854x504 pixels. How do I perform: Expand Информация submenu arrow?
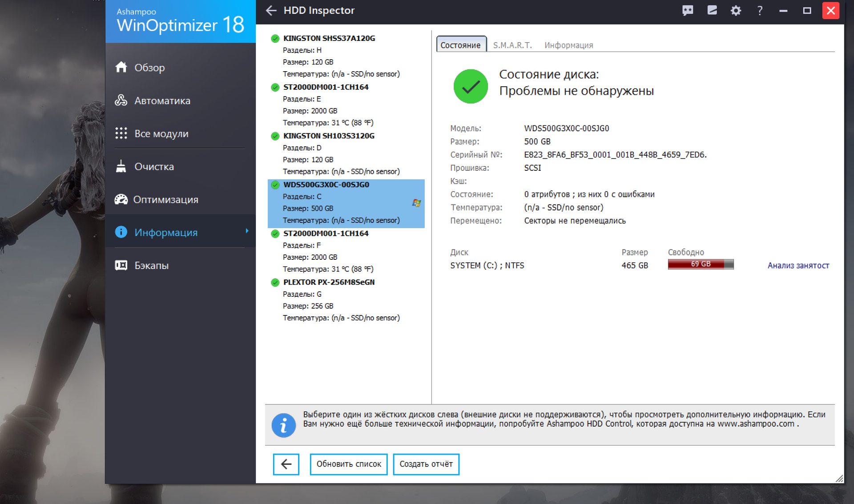coord(247,231)
